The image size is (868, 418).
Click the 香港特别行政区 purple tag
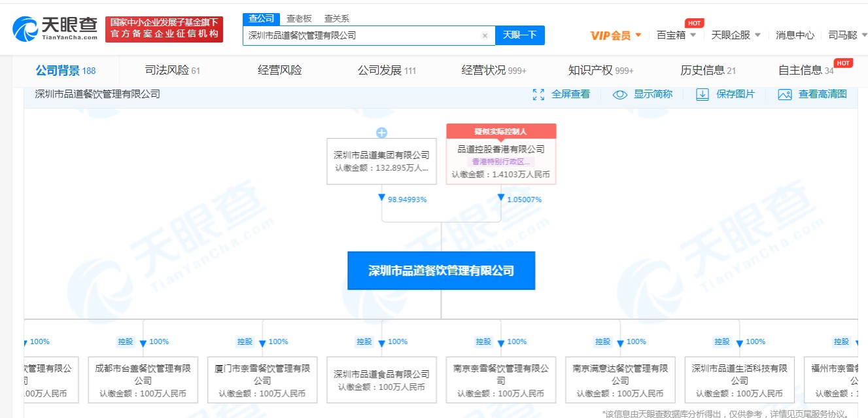501,162
